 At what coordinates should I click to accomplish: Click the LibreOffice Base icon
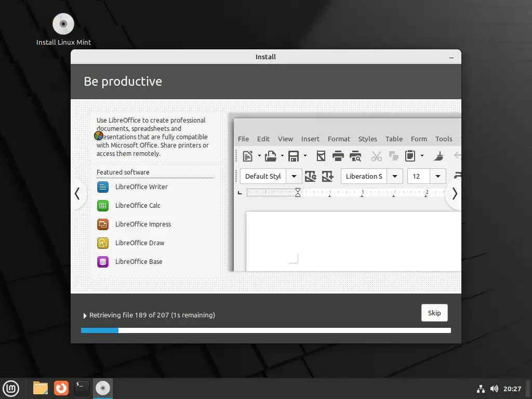(103, 262)
